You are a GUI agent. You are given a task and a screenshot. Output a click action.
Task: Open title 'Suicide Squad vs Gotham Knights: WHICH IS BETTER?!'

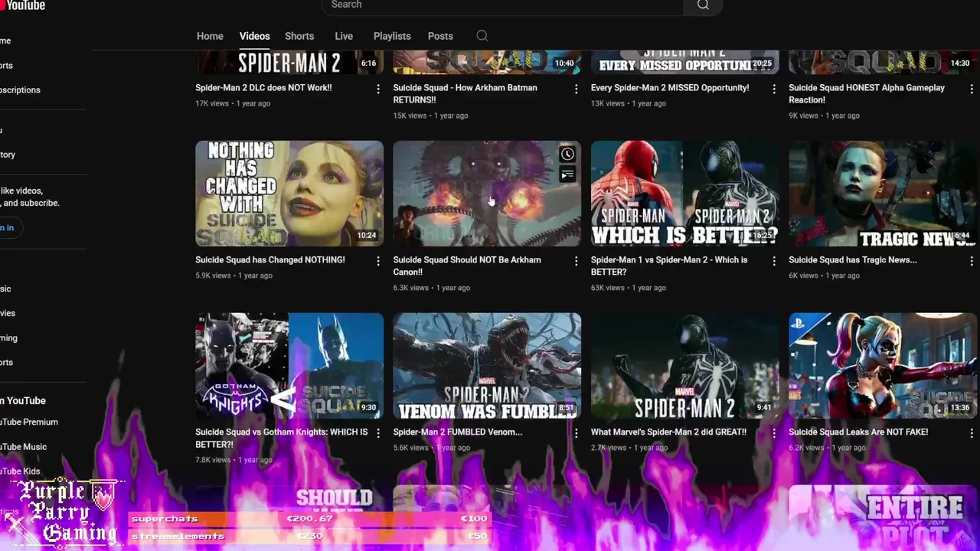(282, 439)
